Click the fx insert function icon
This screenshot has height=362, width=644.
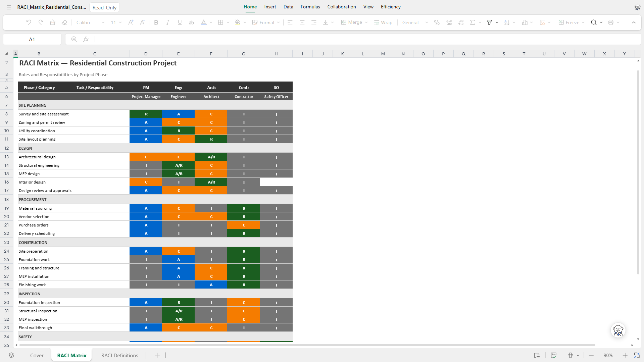point(86,39)
